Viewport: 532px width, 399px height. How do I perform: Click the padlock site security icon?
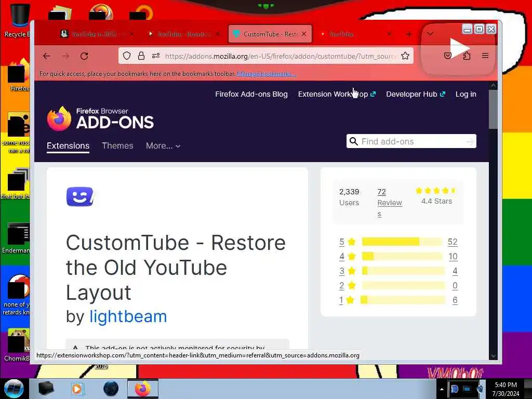pyautogui.click(x=141, y=56)
